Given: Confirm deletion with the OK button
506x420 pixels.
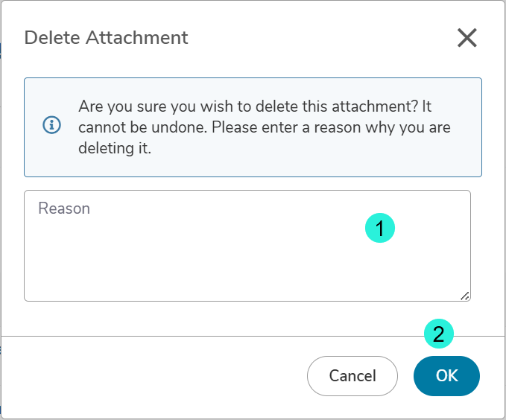Looking at the screenshot, I should 446,376.
